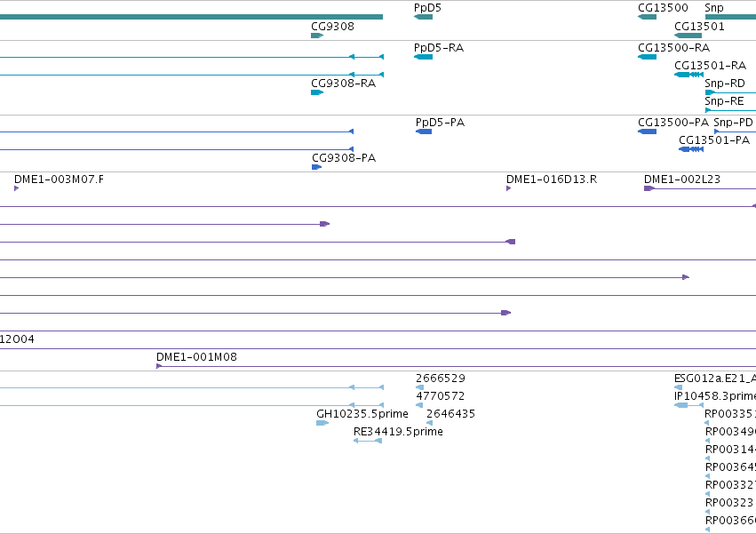756x534 pixels.
Task: Click the CG13500 gene label
Action: click(x=663, y=8)
